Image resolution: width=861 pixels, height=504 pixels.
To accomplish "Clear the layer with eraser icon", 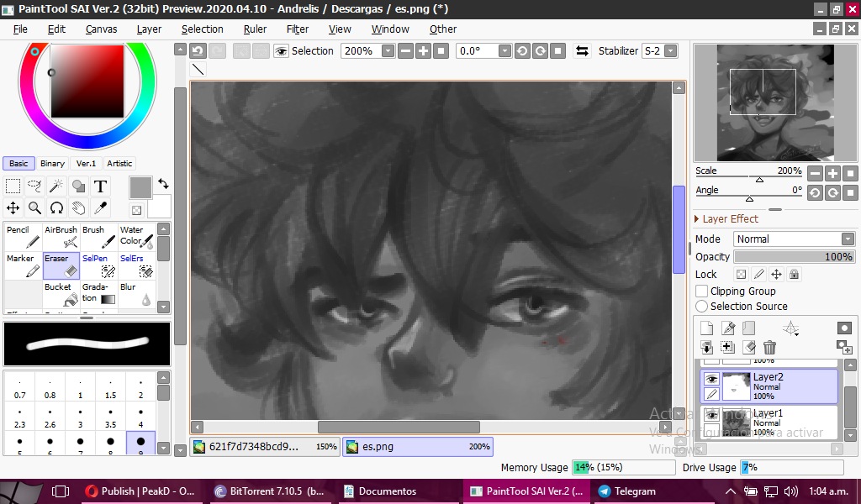I will 749,347.
